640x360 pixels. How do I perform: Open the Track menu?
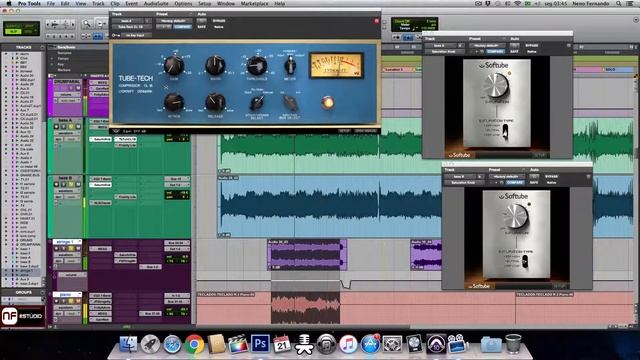(x=98, y=4)
